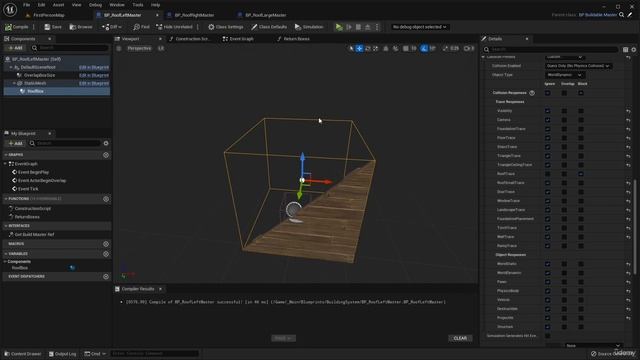Image resolution: width=640 pixels, height=360 pixels.
Task: Open Class Settings
Action: [x=226, y=27]
